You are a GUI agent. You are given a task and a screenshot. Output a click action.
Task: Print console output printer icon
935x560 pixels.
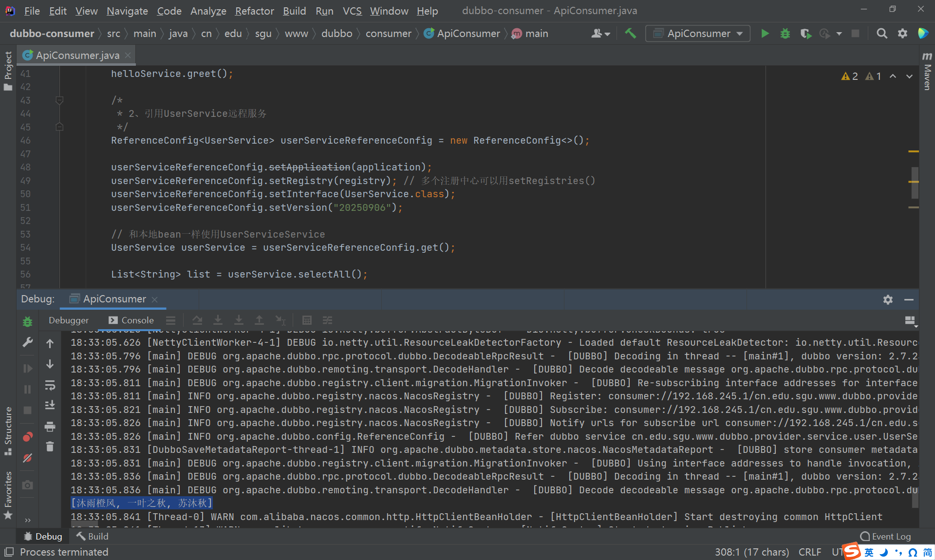[x=50, y=427]
